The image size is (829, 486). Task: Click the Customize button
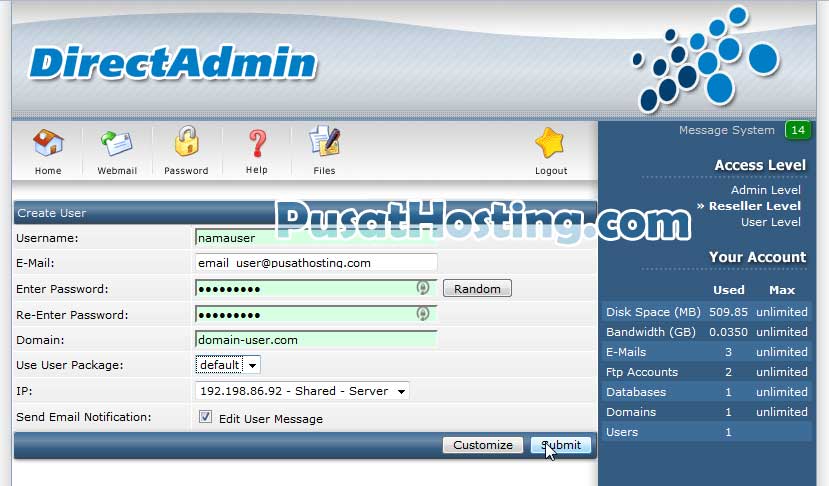click(483, 445)
